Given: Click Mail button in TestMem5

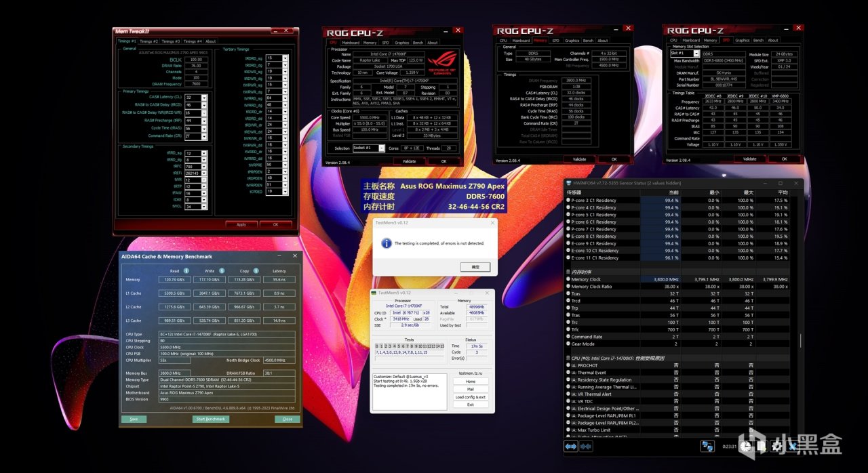Looking at the screenshot, I should 470,389.
